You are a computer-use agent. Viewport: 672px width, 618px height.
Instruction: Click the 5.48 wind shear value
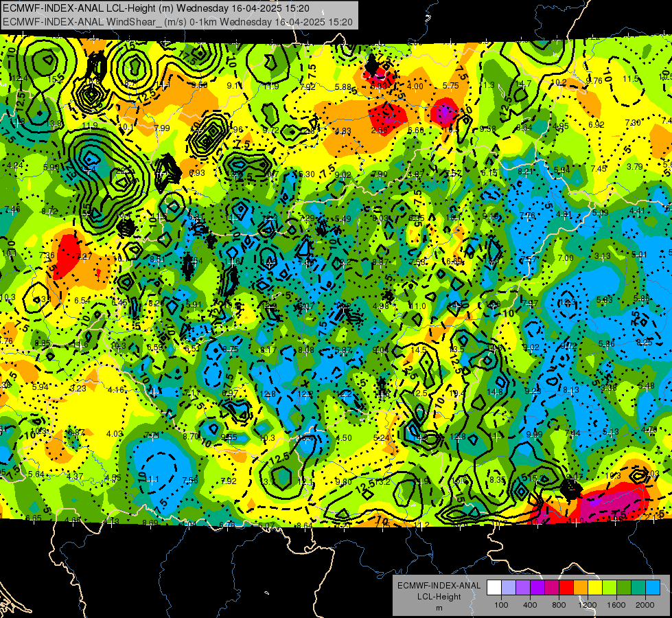(647, 385)
